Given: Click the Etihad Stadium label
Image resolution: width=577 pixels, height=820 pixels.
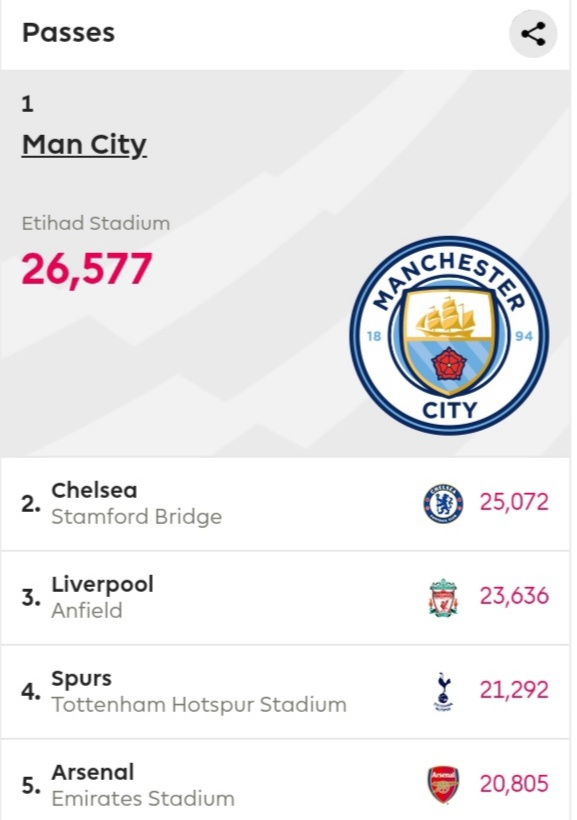Looking at the screenshot, I should coord(96,223).
